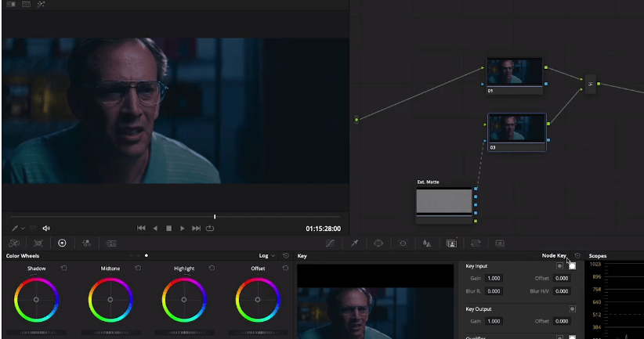Open the eyedropper tool options chevron
Screen dimensions: 644x339
(23, 228)
